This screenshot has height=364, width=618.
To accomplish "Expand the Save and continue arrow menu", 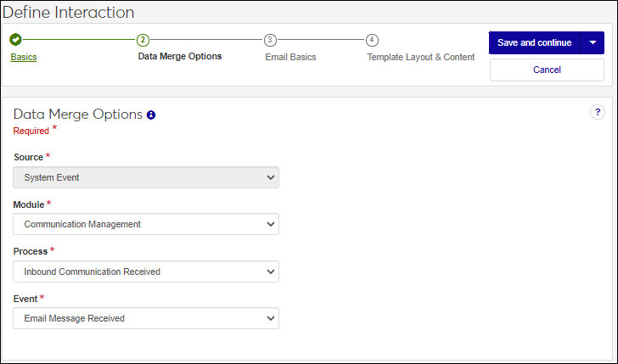I will click(592, 43).
